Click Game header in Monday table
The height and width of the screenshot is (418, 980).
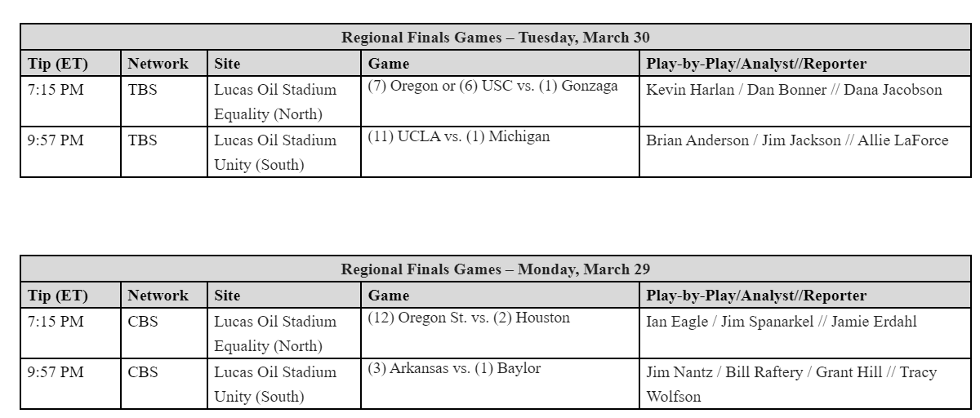tap(389, 295)
